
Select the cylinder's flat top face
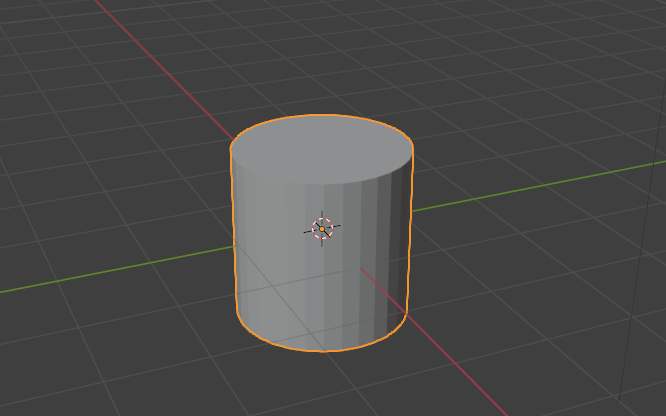coord(321,152)
